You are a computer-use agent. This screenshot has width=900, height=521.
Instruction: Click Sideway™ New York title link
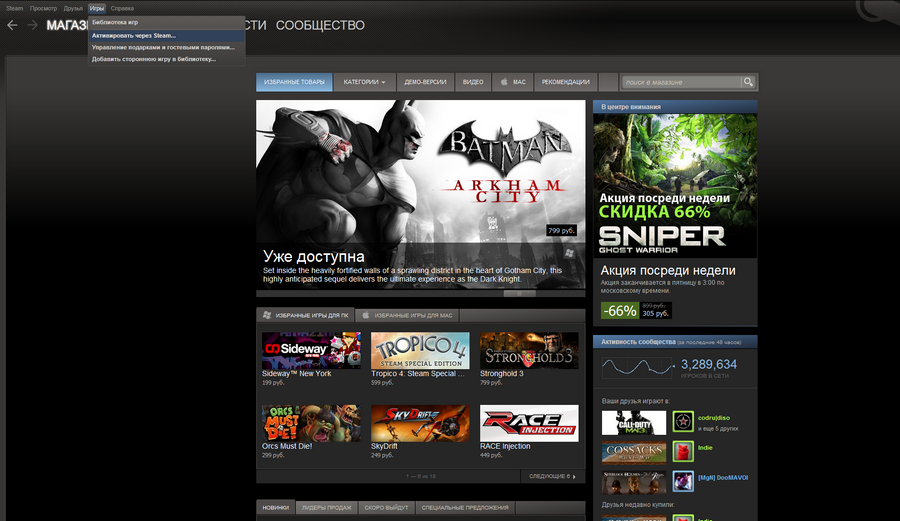point(297,374)
